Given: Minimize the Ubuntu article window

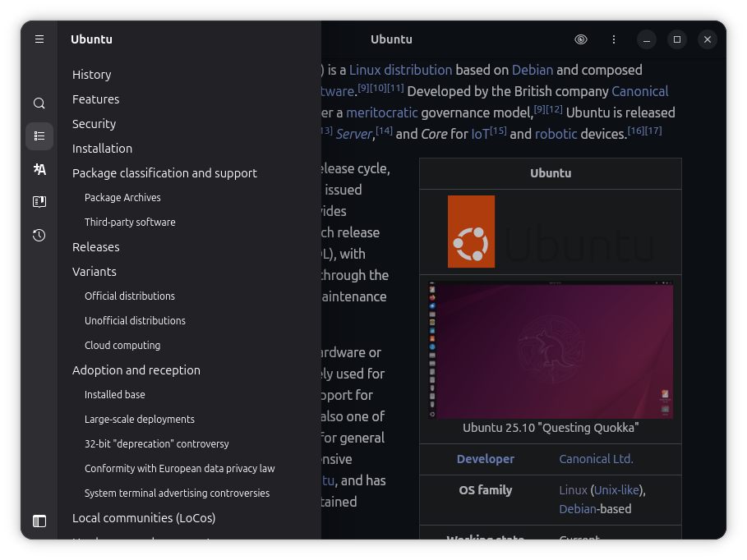Looking at the screenshot, I should pos(647,39).
